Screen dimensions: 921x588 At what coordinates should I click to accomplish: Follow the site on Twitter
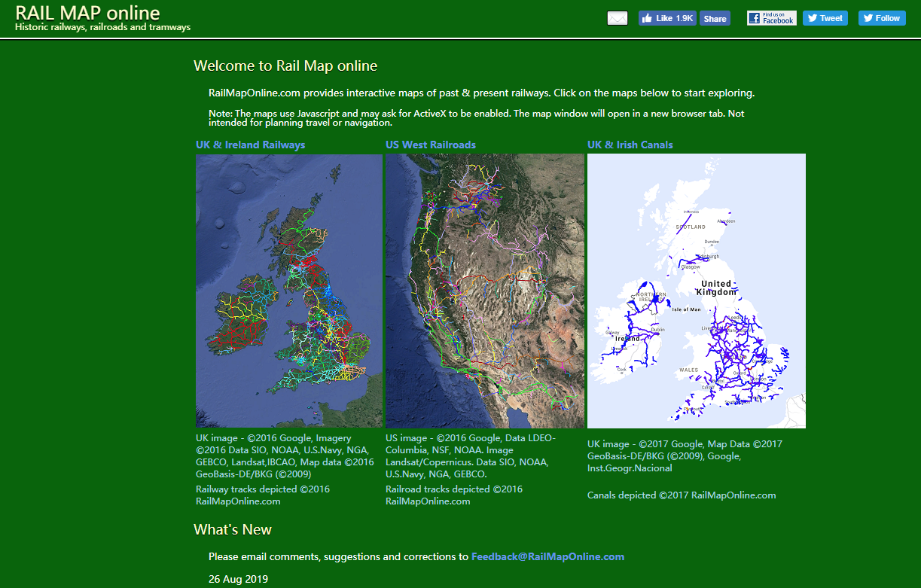[x=882, y=18]
